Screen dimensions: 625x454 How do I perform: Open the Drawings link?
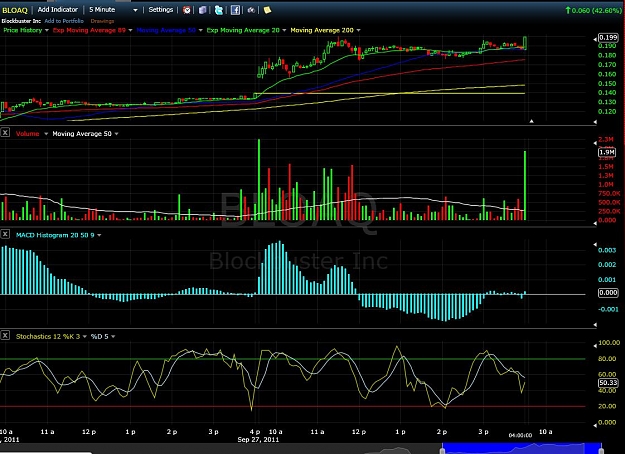[x=102, y=21]
